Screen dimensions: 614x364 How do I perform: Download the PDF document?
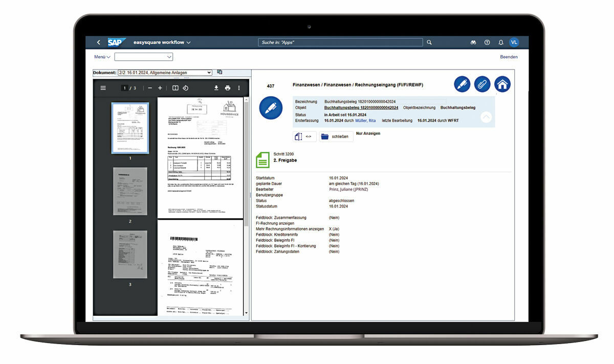216,88
